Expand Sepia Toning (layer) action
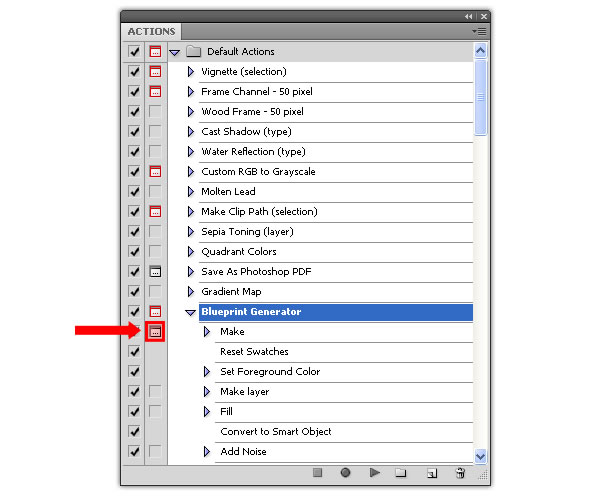This screenshot has height=501, width=600. pyautogui.click(x=191, y=232)
